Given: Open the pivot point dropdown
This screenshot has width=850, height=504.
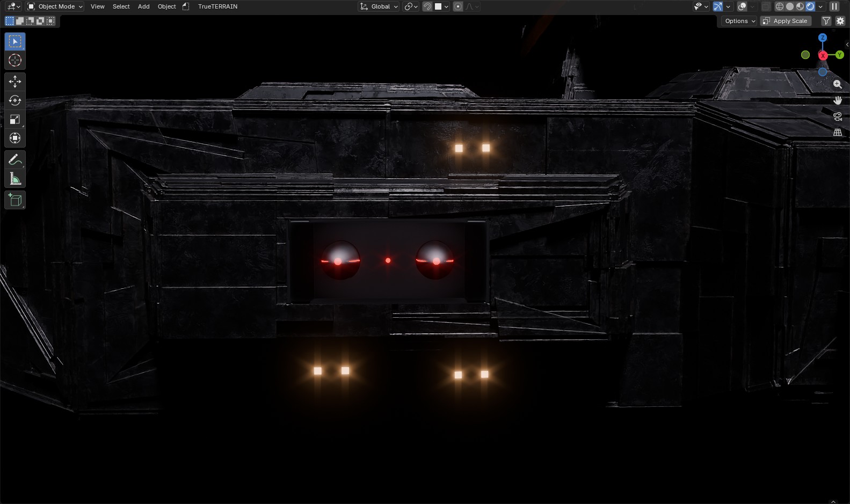Looking at the screenshot, I should (411, 6).
